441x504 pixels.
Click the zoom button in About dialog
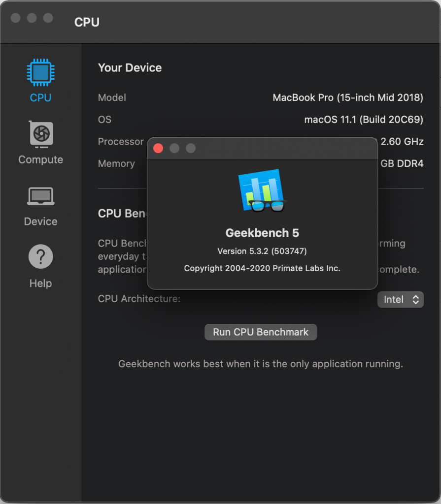click(191, 148)
